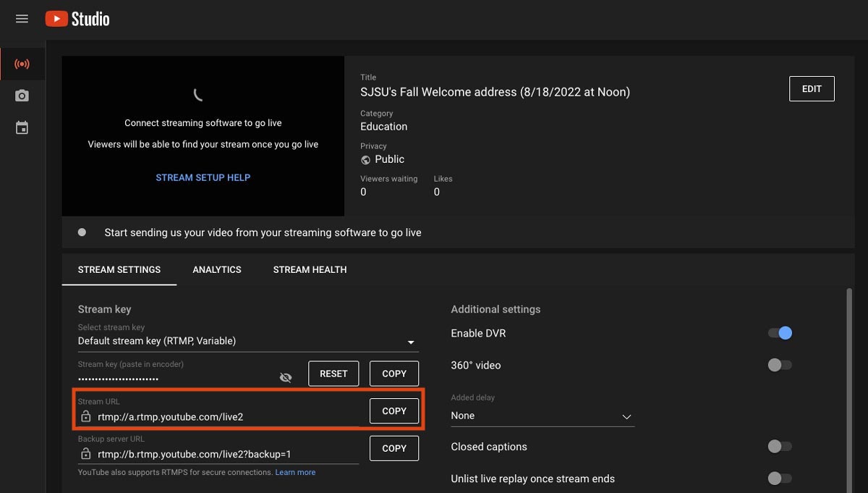Click the Stream URL text field
The height and width of the screenshot is (493, 868).
click(x=224, y=416)
